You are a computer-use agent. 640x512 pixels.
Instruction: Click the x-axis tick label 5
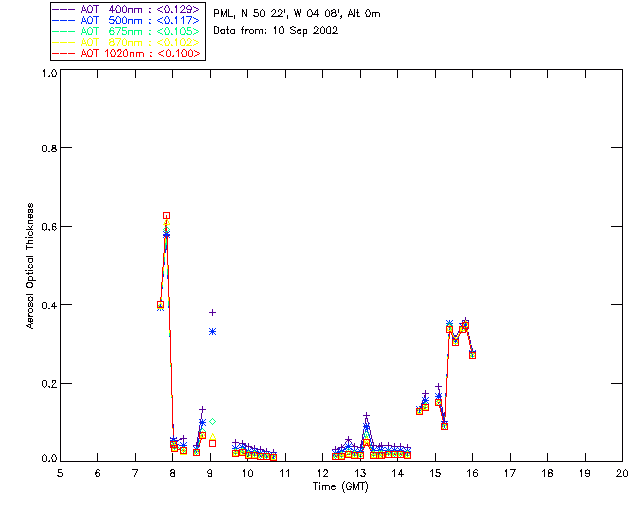pos(60,473)
